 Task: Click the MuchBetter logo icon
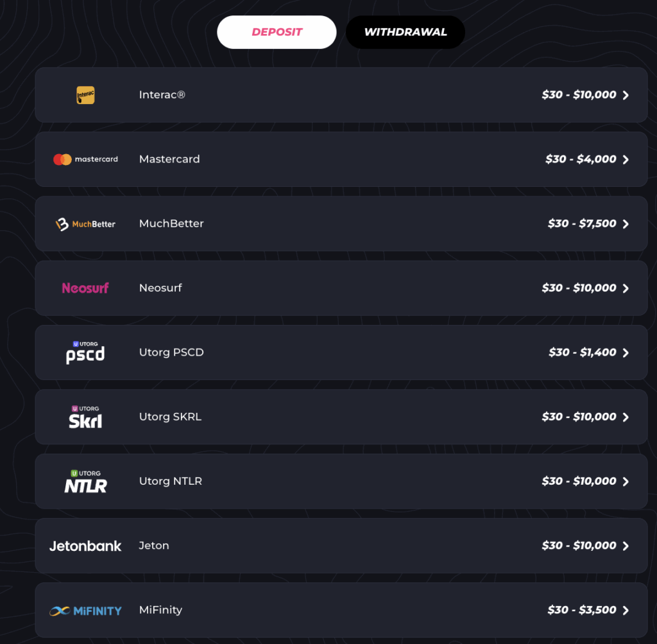pos(85,224)
